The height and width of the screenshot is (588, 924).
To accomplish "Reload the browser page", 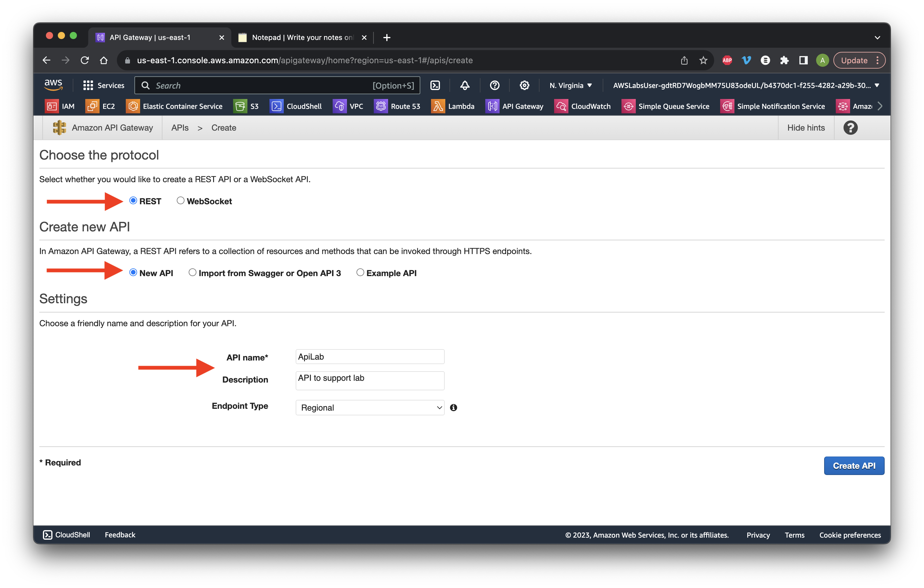I will 85,60.
